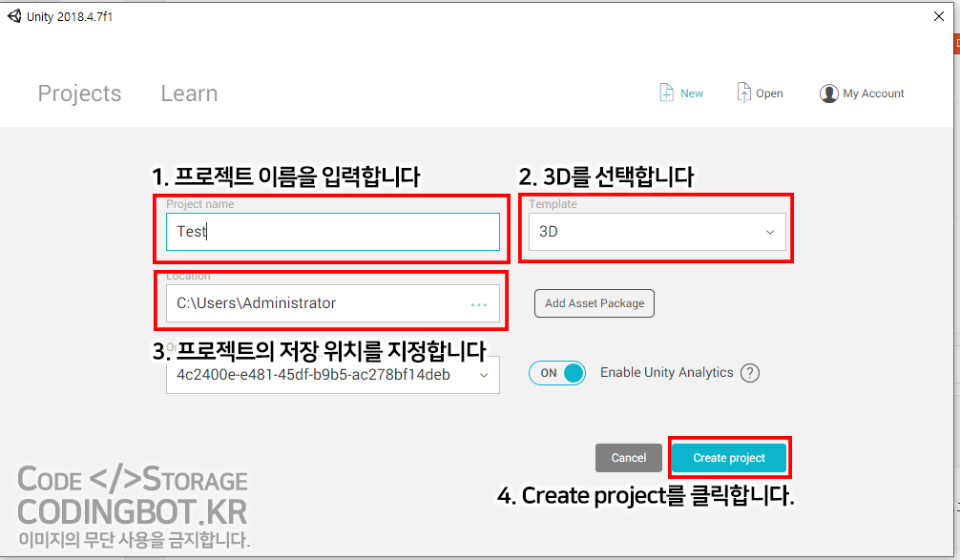The height and width of the screenshot is (560, 960).
Task: Click the help question mark next to Analytics
Action: [749, 373]
